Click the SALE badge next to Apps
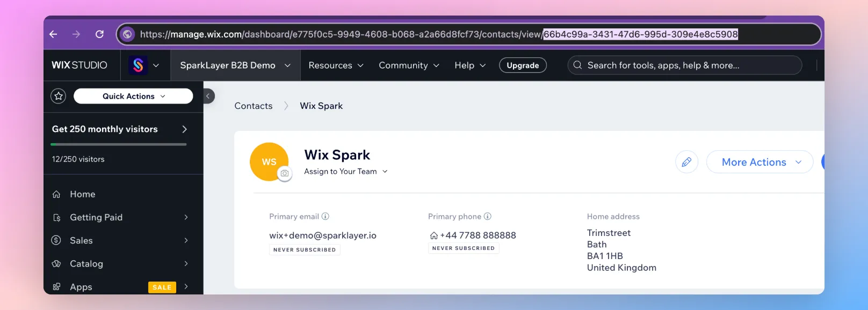This screenshot has width=868, height=310. coord(162,287)
